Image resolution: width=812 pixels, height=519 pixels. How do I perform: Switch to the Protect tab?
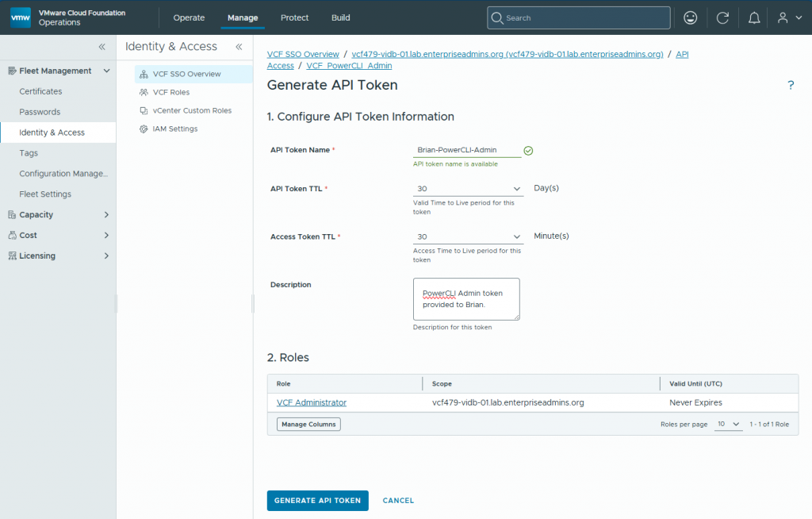point(295,17)
